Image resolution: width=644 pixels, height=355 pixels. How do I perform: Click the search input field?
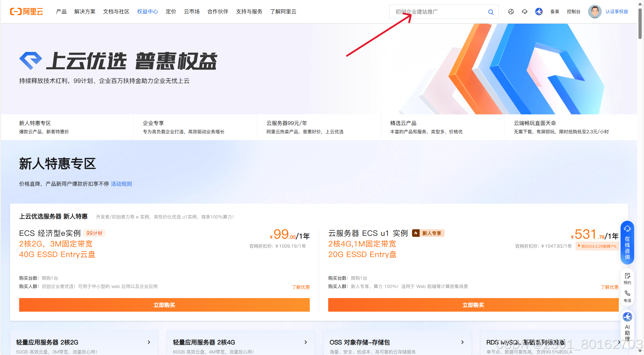click(438, 12)
